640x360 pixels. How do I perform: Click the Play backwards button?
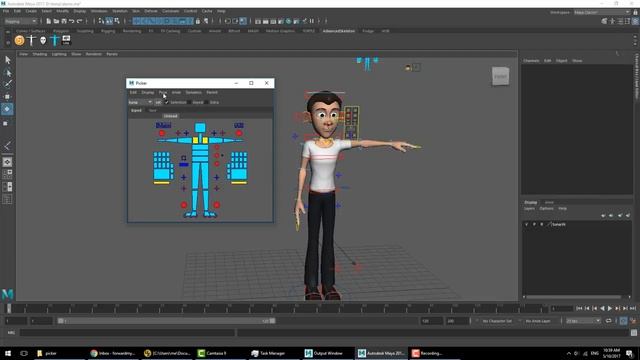pos(602,309)
